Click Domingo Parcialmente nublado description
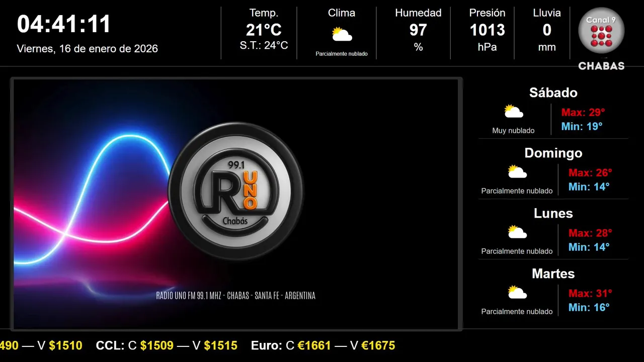The image size is (644, 362). click(517, 191)
